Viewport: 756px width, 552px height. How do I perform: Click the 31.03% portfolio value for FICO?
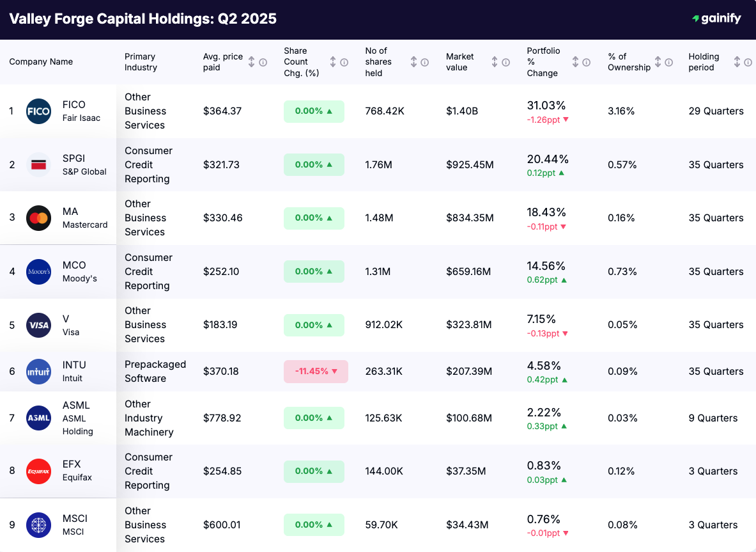coord(546,105)
